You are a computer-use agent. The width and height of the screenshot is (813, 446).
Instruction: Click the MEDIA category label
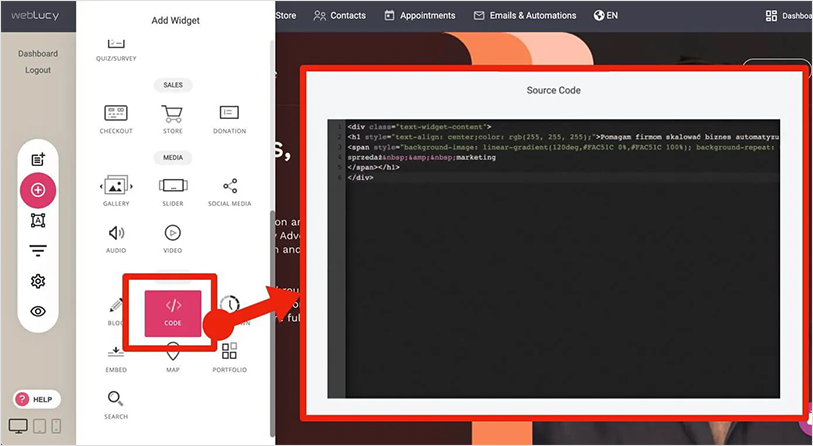coord(173,157)
